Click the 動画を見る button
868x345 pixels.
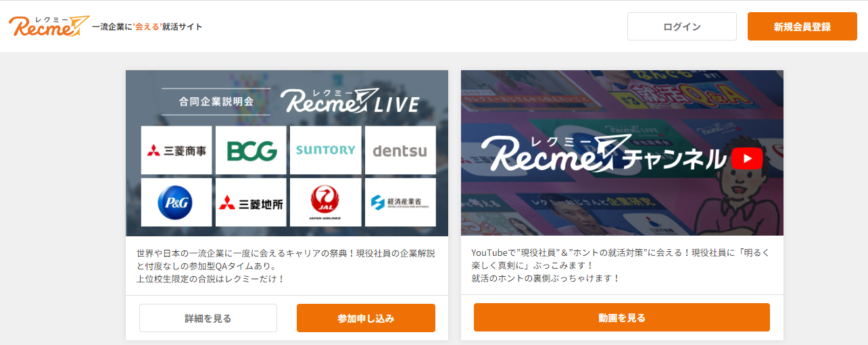(x=622, y=317)
